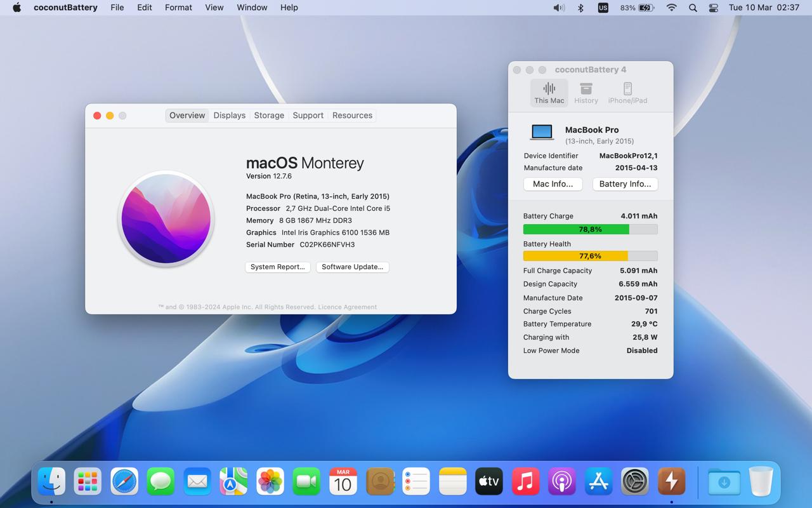Open Licence Agreement link
The height and width of the screenshot is (508, 812).
click(347, 307)
